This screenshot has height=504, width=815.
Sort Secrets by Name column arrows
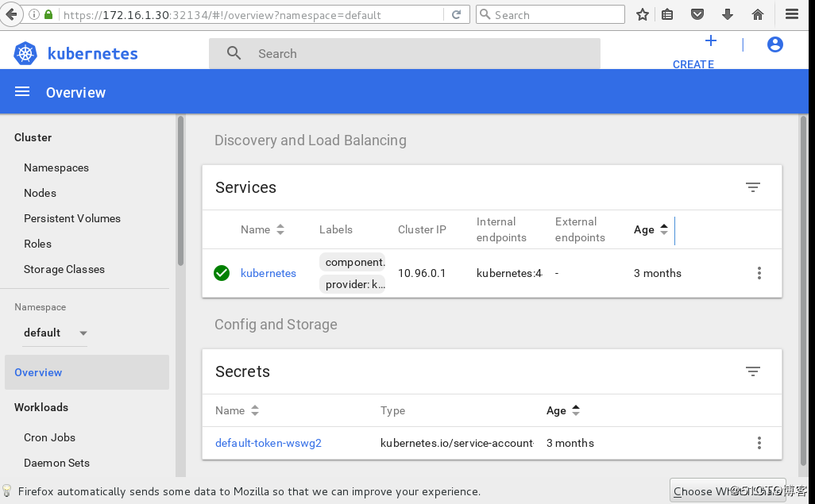255,410
